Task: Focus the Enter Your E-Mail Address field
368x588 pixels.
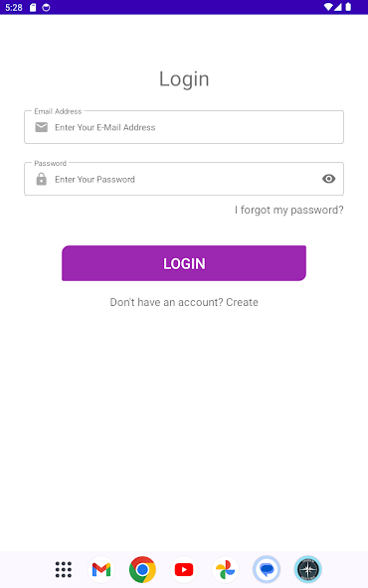Action: 184,127
